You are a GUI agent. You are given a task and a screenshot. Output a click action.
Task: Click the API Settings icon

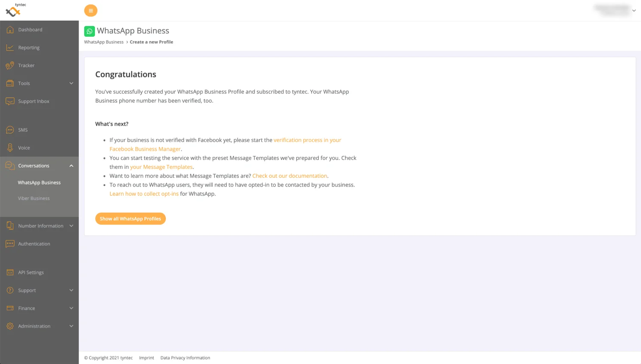pos(10,273)
